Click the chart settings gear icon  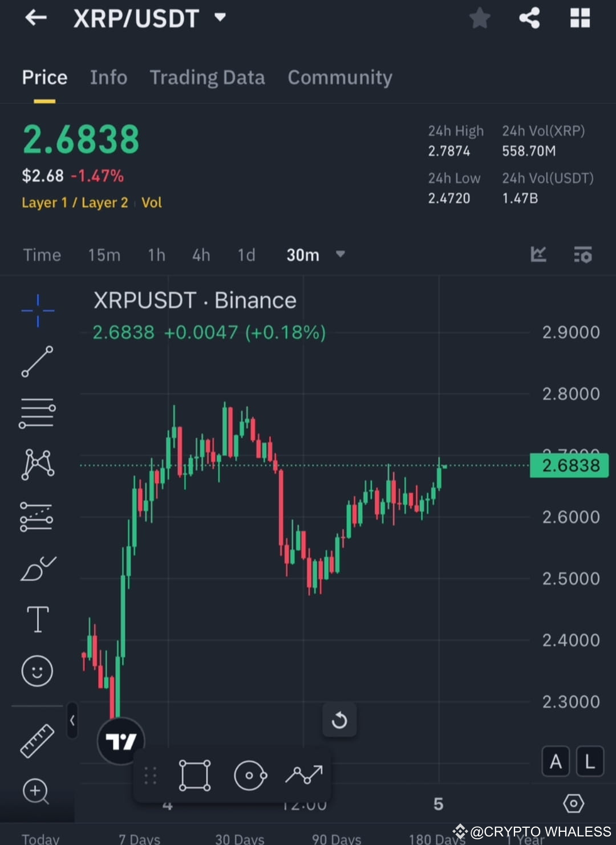[573, 803]
